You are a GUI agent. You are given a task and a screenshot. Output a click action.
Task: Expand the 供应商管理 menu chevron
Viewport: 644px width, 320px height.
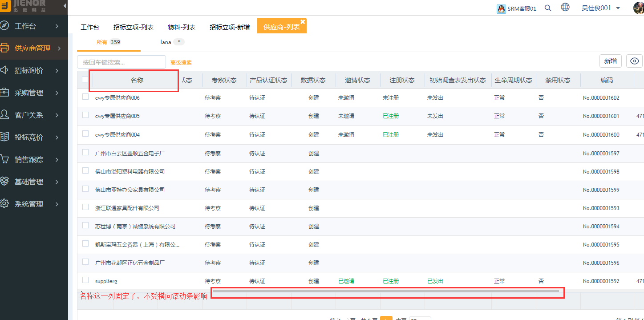click(59, 49)
